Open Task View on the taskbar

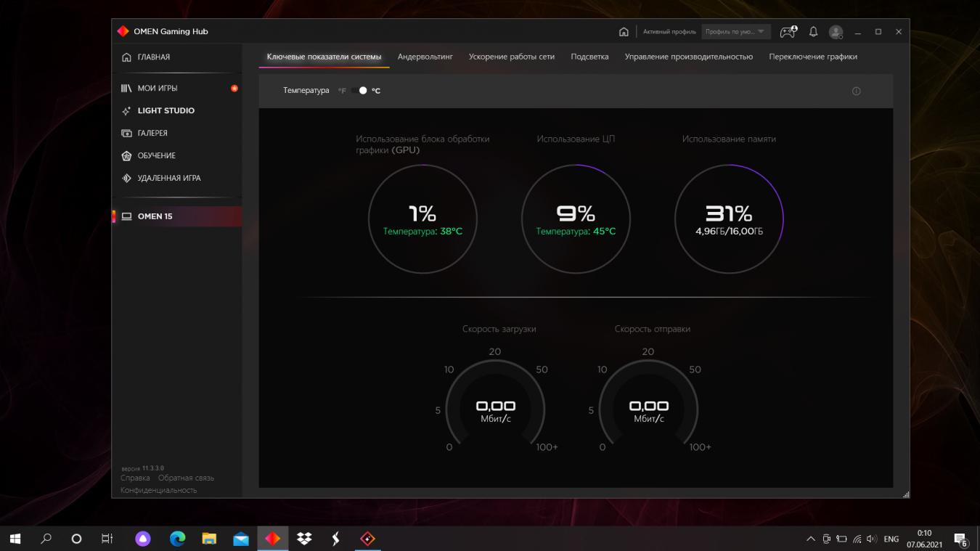coord(107,539)
